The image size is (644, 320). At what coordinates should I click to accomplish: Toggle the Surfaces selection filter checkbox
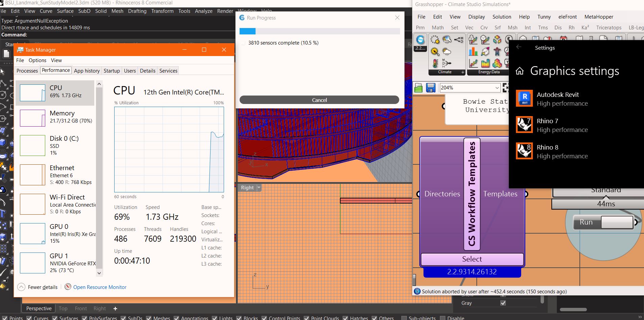55,318
